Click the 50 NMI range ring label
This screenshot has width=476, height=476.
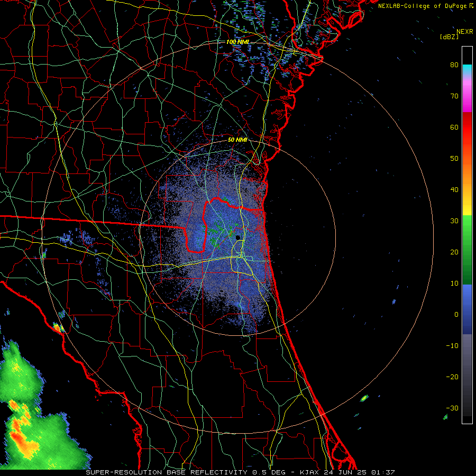237,140
